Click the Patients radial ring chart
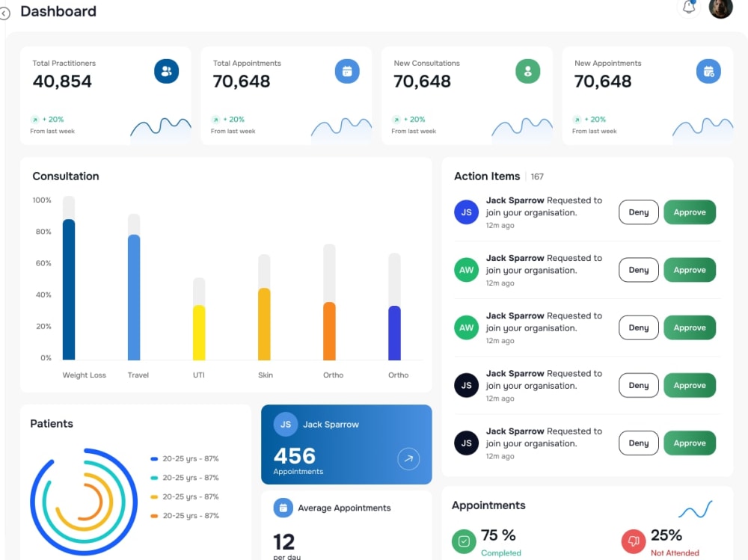This screenshot has height=560, width=748. tap(84, 502)
